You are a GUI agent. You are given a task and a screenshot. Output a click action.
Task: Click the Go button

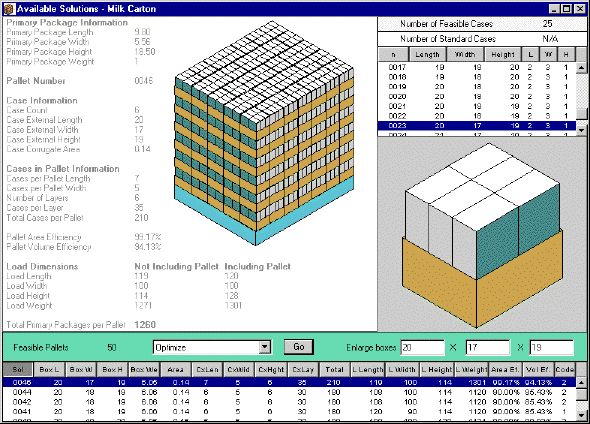pos(298,347)
